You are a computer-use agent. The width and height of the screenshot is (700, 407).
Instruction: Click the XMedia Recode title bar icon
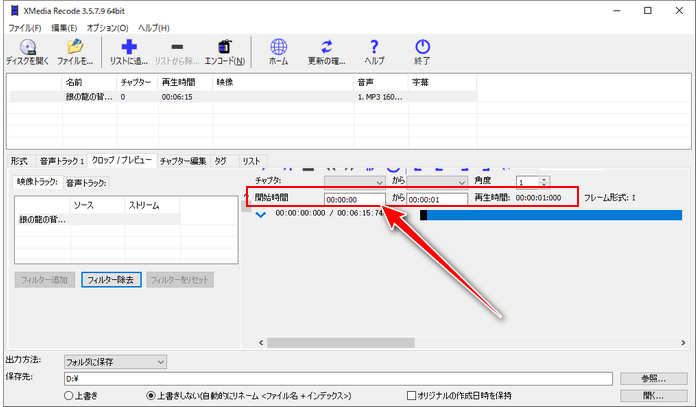(15, 10)
